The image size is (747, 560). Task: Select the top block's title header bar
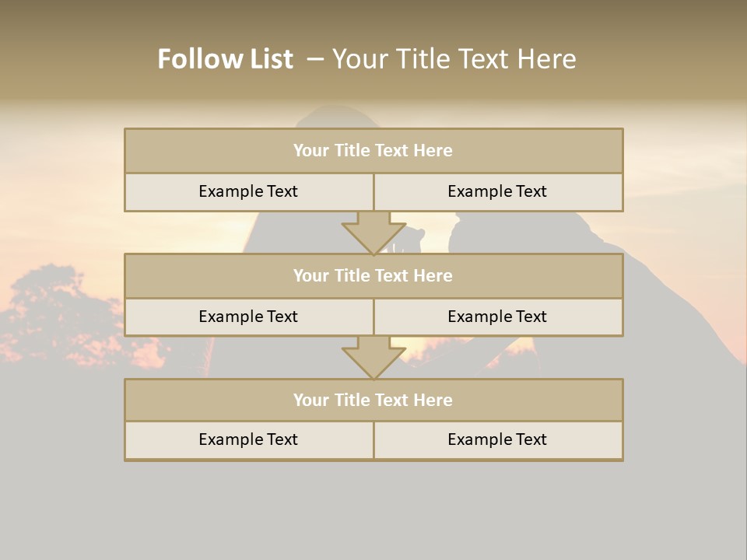pyautogui.click(x=373, y=151)
